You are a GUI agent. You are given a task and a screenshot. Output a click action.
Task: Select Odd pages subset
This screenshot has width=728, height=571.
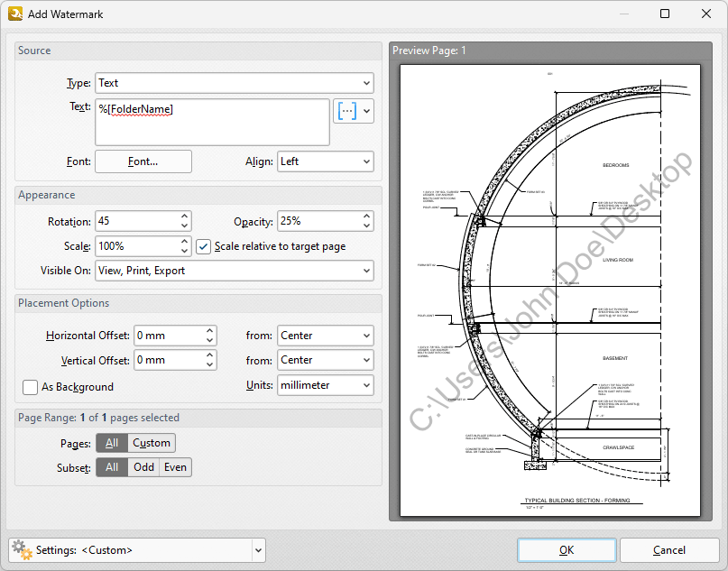[143, 467]
